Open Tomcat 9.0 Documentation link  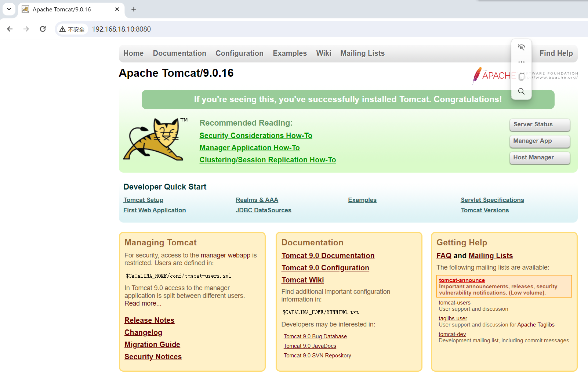[328, 256]
